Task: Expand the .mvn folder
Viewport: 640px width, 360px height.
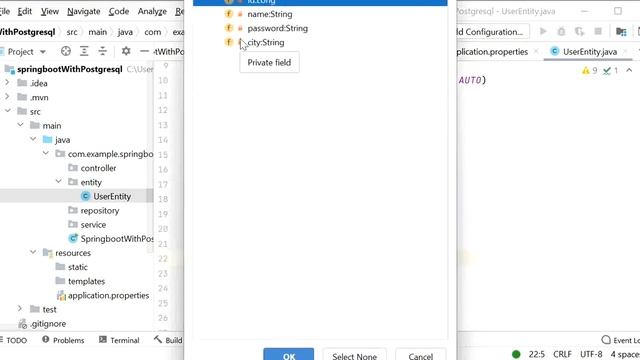Action: coord(7,97)
